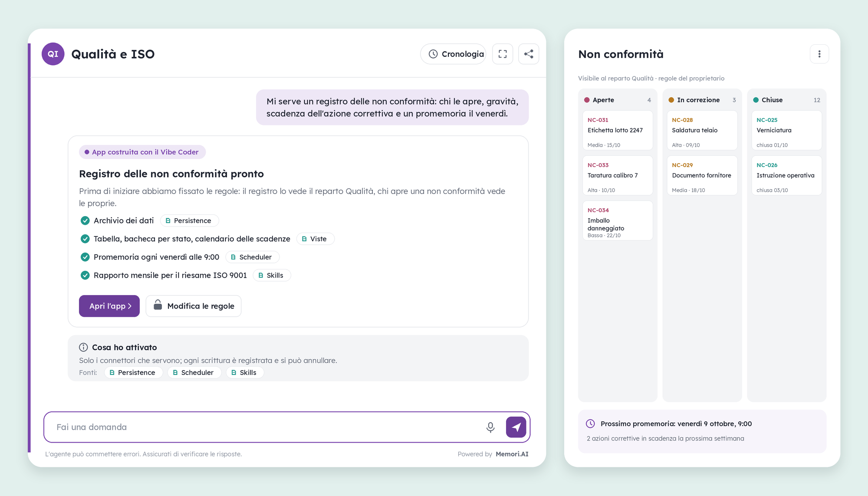This screenshot has width=868, height=496.
Task: Click the In correzione column header
Action: pyautogui.click(x=702, y=100)
